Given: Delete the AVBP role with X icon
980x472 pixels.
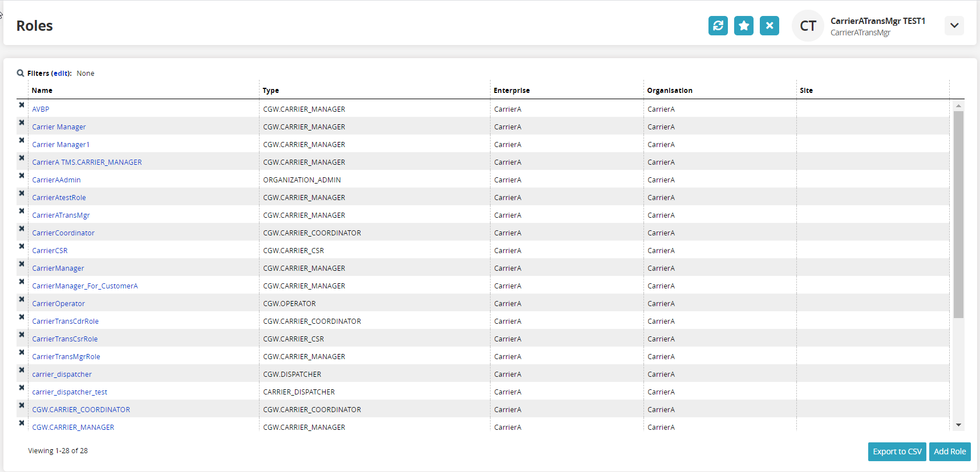Looking at the screenshot, I should coord(22,105).
